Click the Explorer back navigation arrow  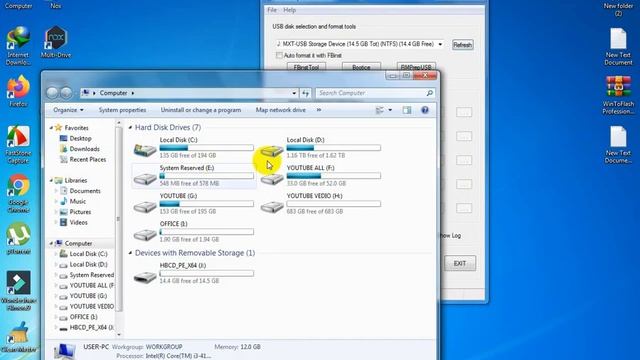52,93
